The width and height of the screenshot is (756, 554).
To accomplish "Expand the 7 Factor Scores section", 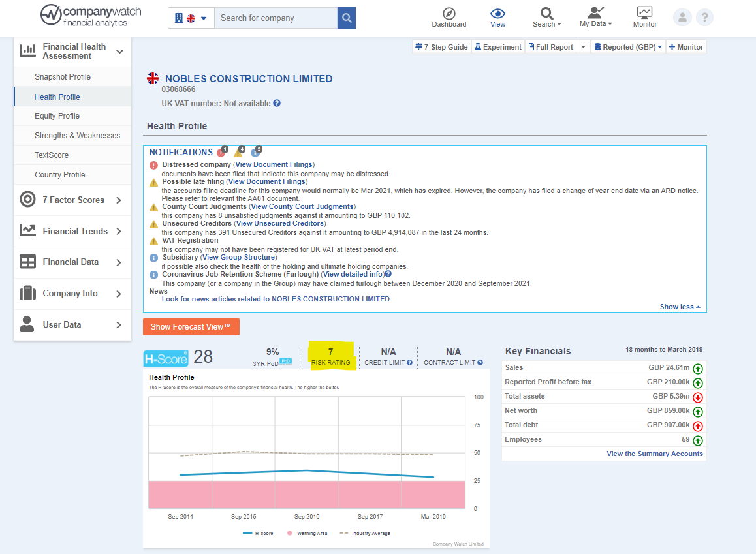I will pos(72,200).
